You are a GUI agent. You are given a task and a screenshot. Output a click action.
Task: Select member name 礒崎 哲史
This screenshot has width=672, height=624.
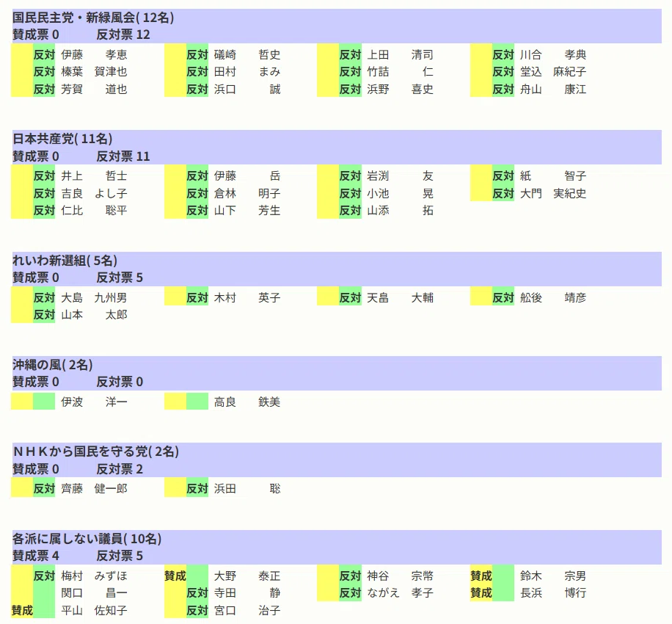pyautogui.click(x=246, y=54)
